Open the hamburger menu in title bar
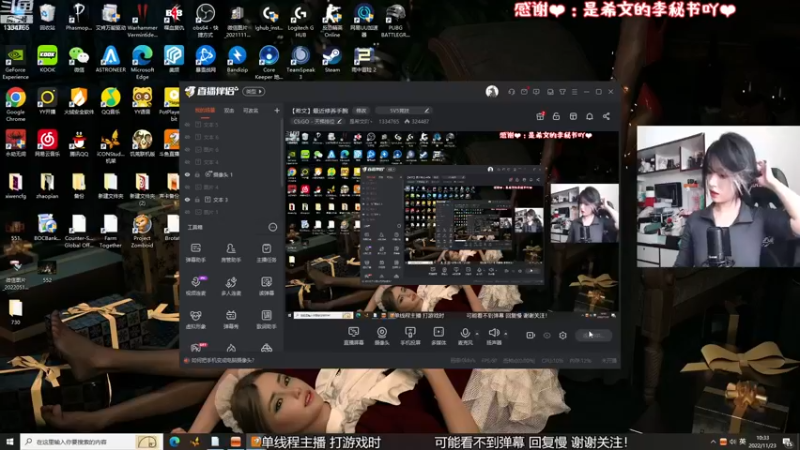Viewport: 800px width, 450px height. click(x=574, y=92)
